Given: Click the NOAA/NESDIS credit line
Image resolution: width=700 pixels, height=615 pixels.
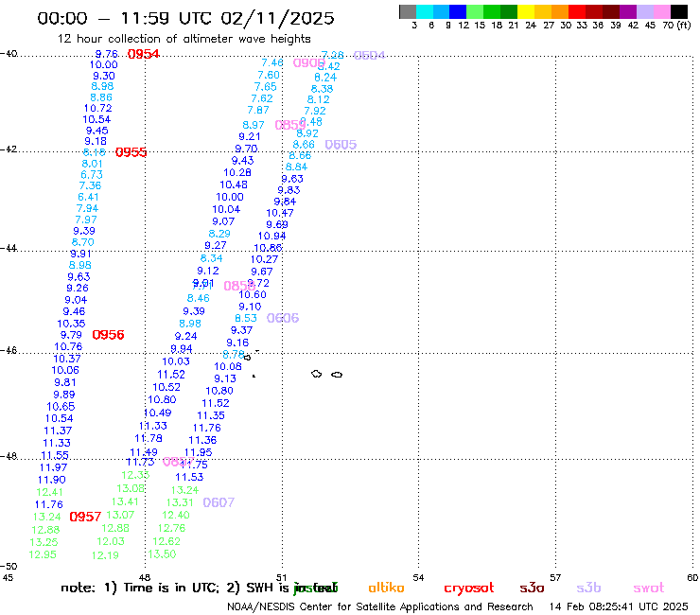Looking at the screenshot, I should (x=380, y=606).
